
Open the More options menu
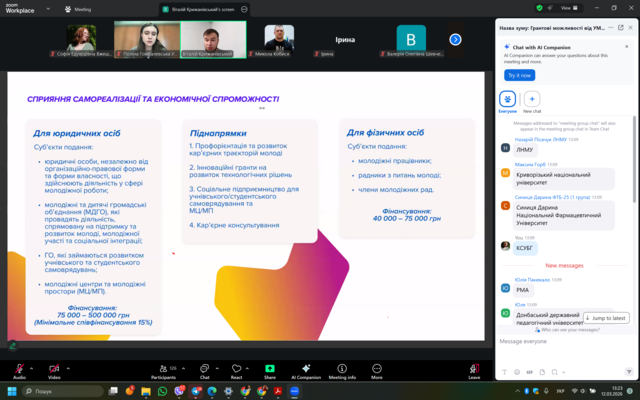[x=377, y=368]
